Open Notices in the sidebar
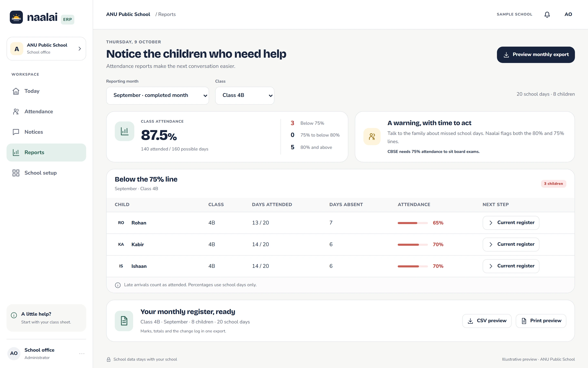The image size is (588, 368). click(46, 132)
